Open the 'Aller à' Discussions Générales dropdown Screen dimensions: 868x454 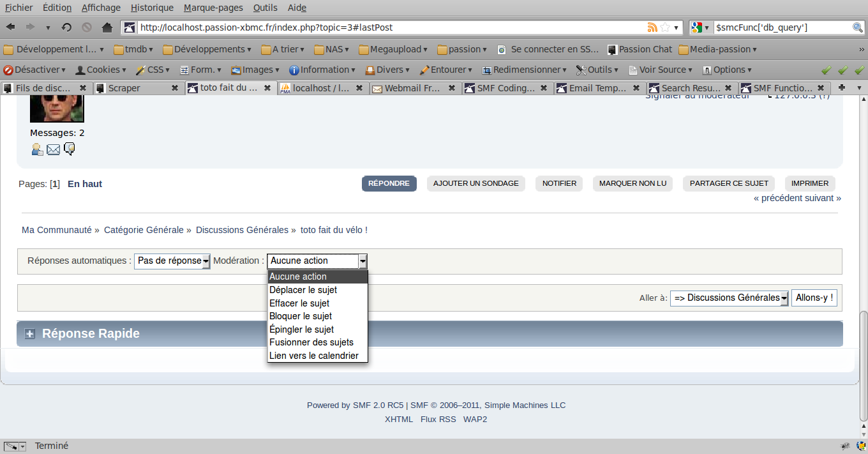[730, 298]
